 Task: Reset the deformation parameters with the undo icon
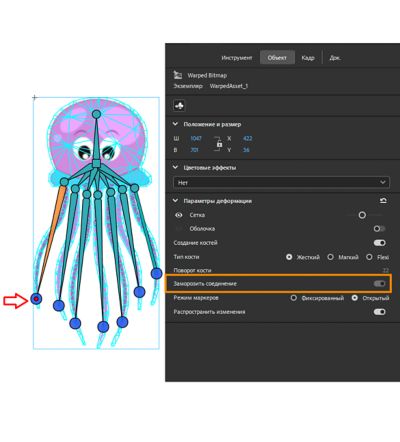click(383, 200)
